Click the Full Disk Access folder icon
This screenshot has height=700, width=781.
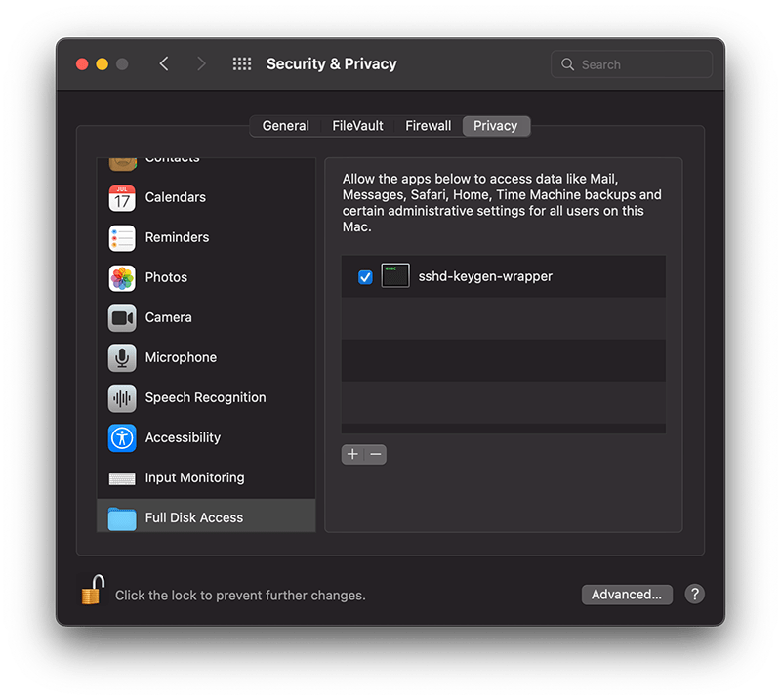pyautogui.click(x=122, y=518)
